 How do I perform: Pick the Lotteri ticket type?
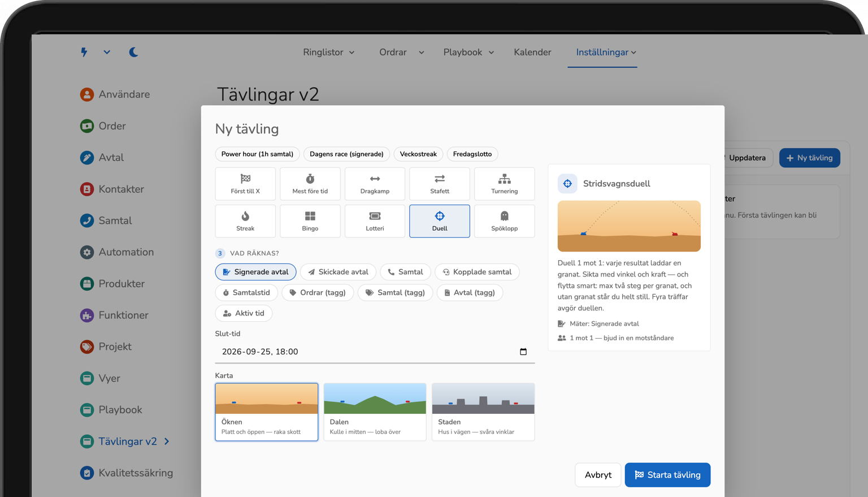375,221
